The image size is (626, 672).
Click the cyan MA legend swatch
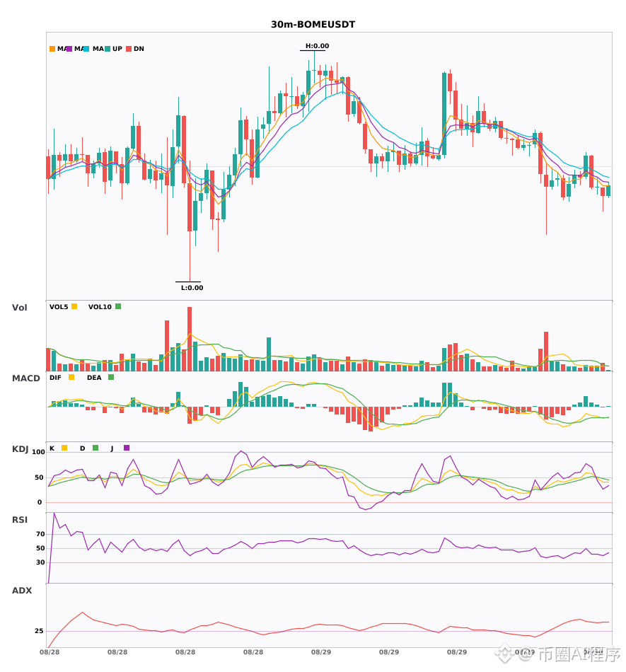86,49
